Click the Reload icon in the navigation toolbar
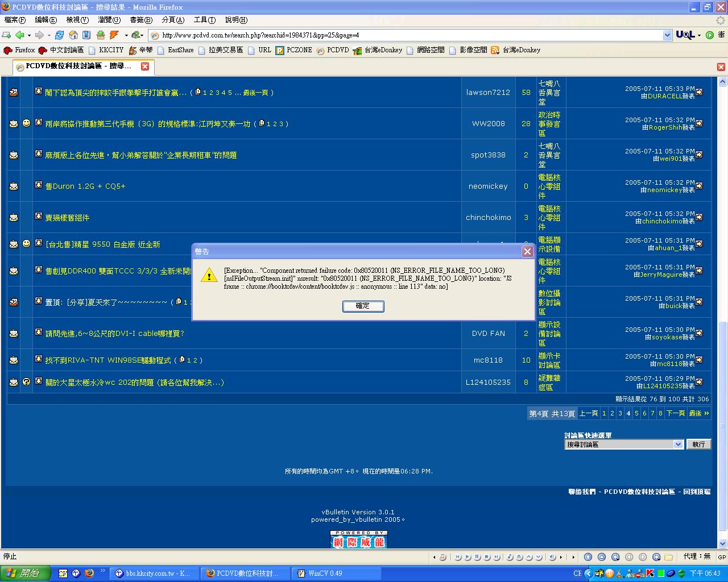728x582 pixels. 59,35
